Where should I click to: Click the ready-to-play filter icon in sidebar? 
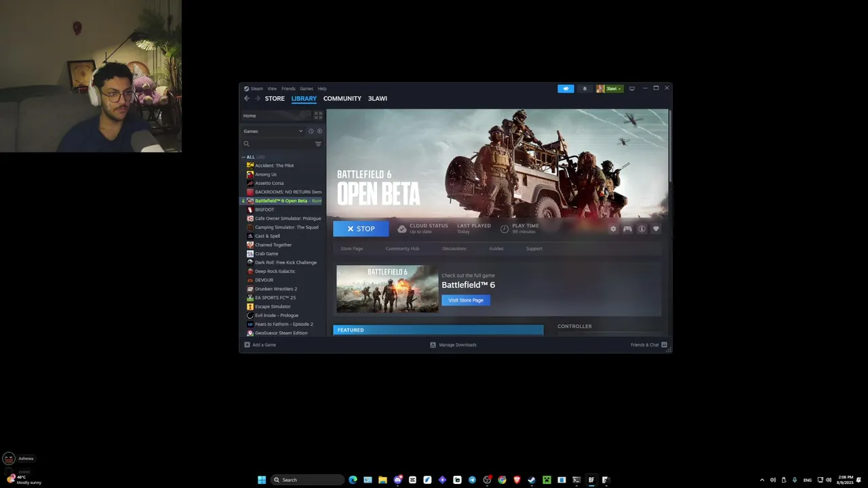[319, 131]
